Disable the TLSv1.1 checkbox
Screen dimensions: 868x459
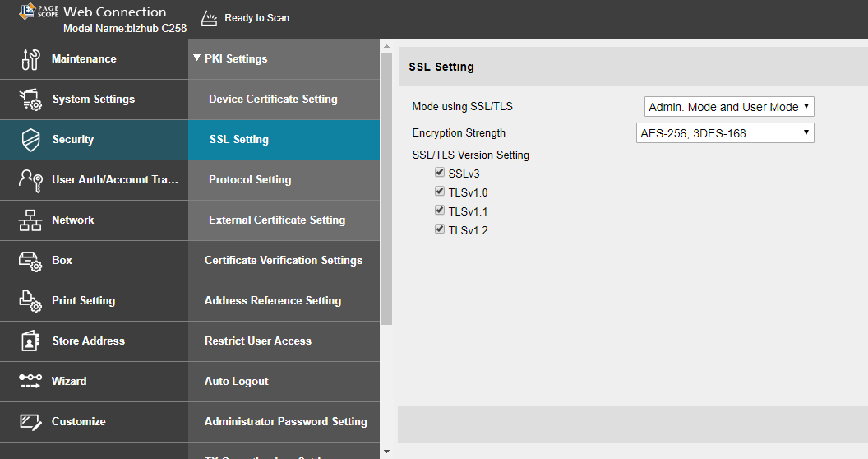click(x=440, y=211)
